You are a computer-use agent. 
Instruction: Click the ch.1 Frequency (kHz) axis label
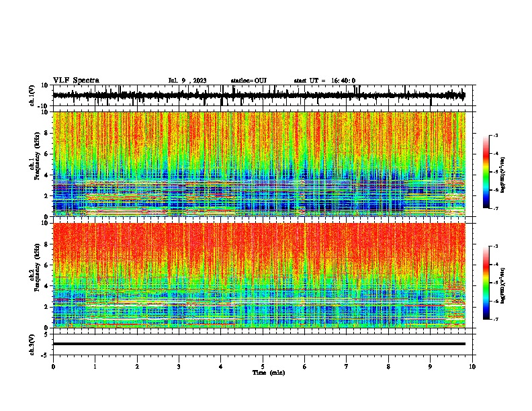click(35, 156)
